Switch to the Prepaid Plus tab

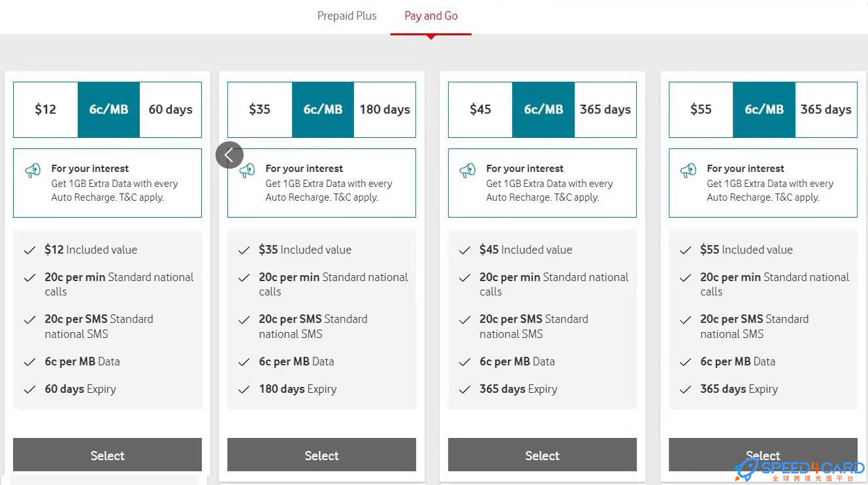pos(347,16)
